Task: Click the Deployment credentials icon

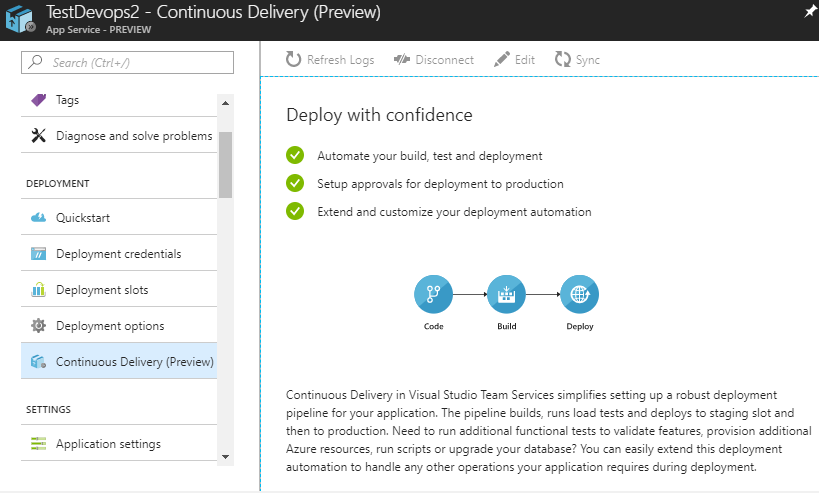Action: point(39,254)
